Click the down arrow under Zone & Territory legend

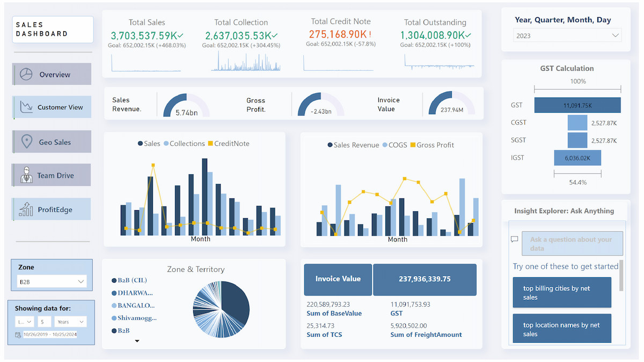point(137,341)
